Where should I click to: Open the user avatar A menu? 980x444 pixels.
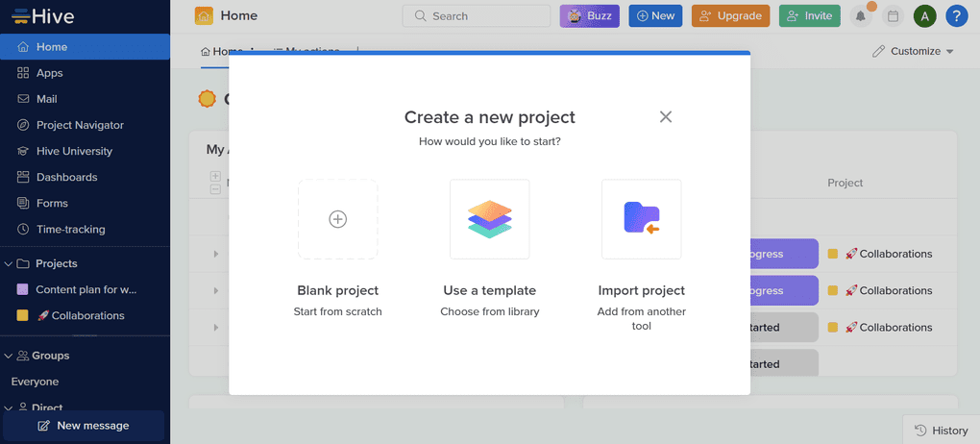click(x=925, y=16)
